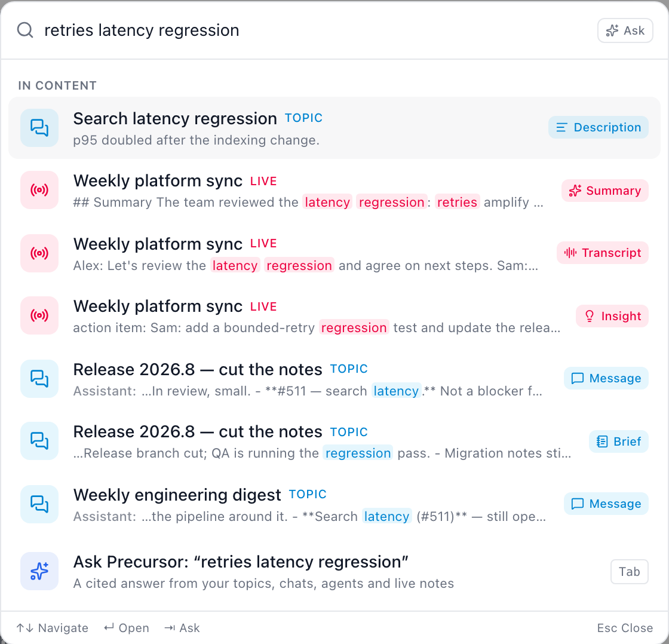Click the 'IN CONTENT' section header
This screenshot has height=644, width=669.
pos(57,85)
